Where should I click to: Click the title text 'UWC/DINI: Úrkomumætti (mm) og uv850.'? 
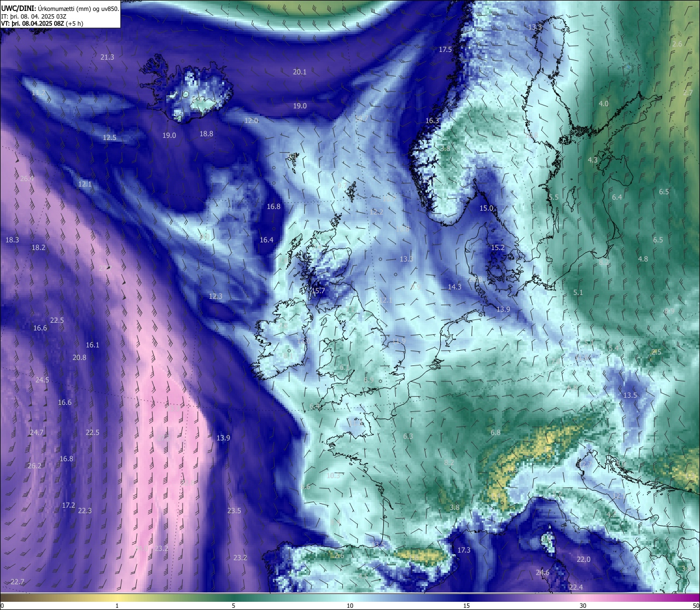tap(60, 8)
